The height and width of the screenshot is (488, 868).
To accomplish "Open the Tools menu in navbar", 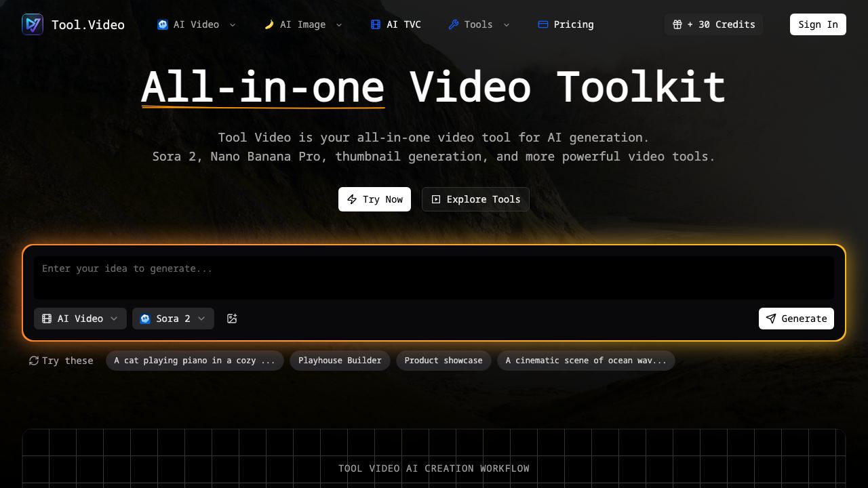I will [479, 24].
